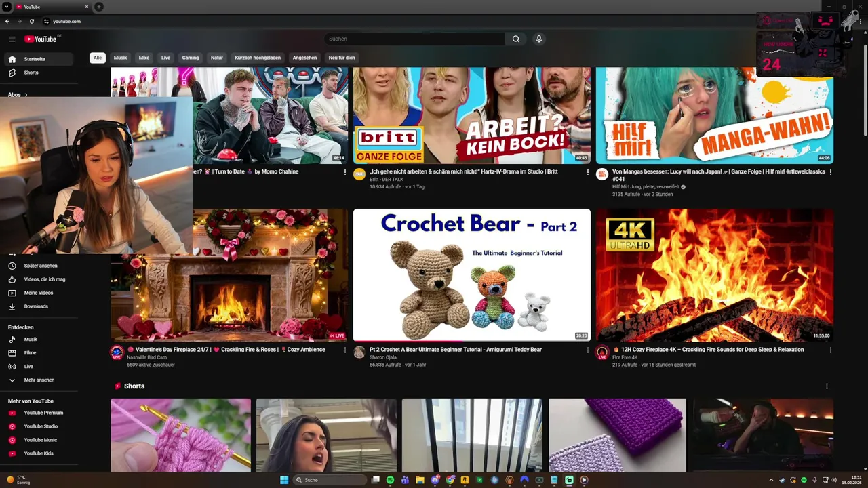The image size is (868, 488).
Task: Open options menu for Hilf mir! video
Action: point(831,172)
